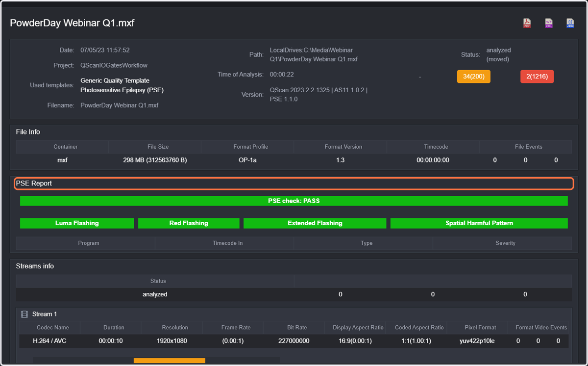Click the Filename value PowderDay Webinar Q1.mxf
Screen dimensions: 588x366
tap(119, 105)
